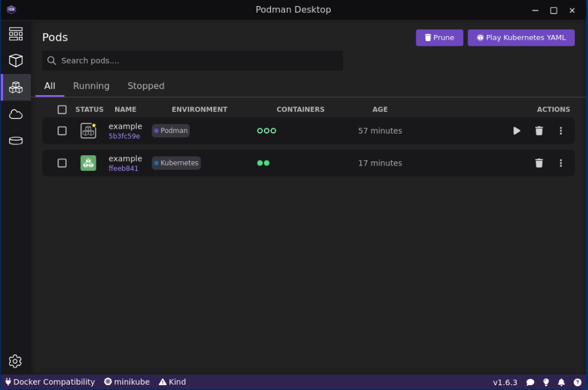Click the Prune button
This screenshot has height=390, width=588.
coord(439,37)
